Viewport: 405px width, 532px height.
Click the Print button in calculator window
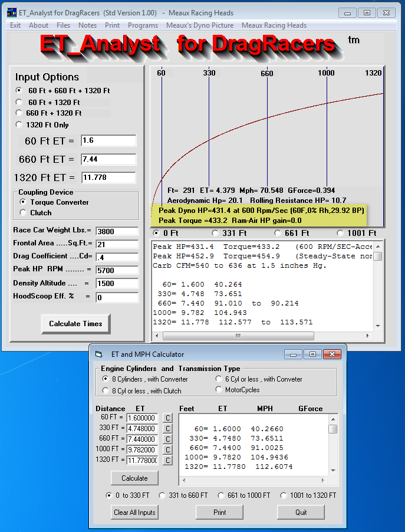[219, 513]
